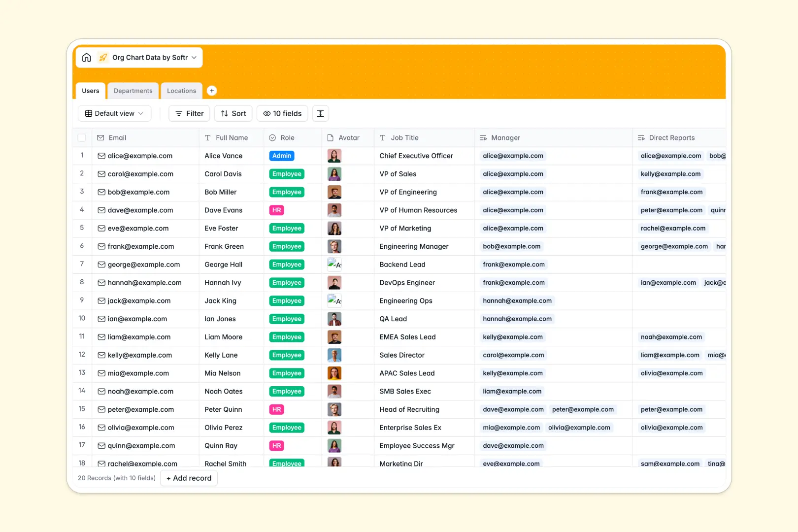Click the home icon in the top bar
798x532 pixels.
(86, 57)
